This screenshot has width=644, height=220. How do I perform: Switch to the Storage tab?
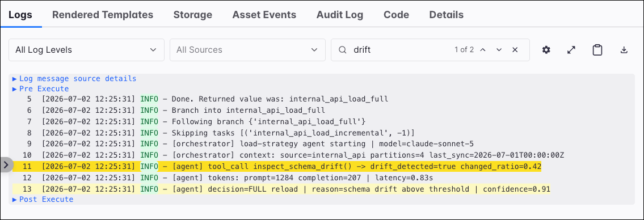tap(192, 15)
